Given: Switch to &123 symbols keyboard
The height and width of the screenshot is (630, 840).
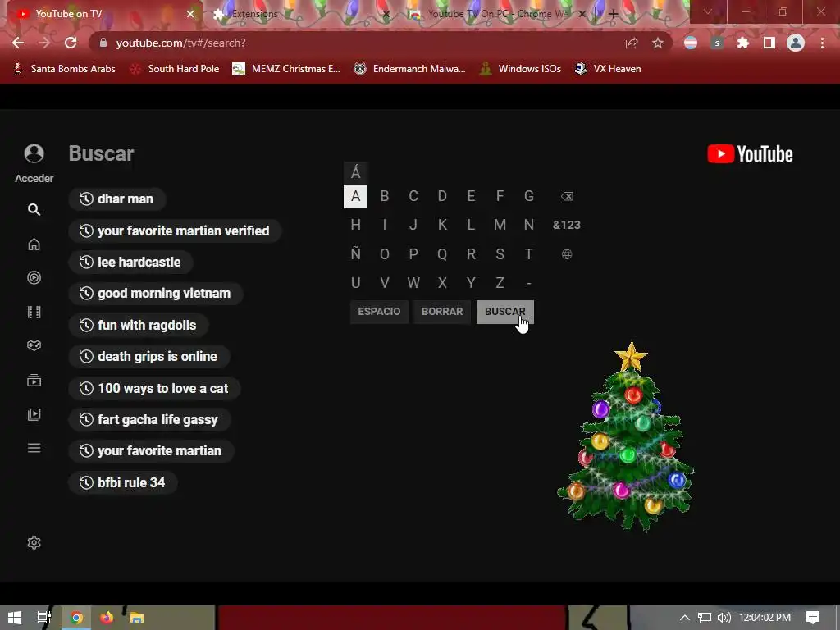Looking at the screenshot, I should coord(567,225).
